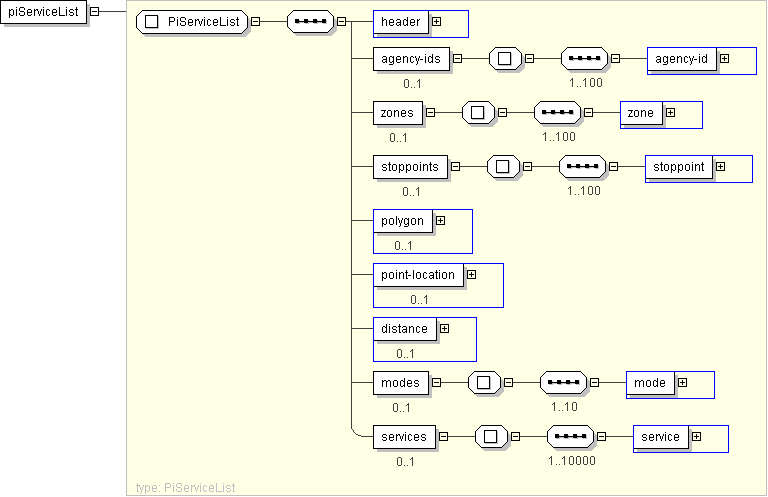Collapse the modes element
This screenshot has width=768, height=497.
[x=436, y=382]
